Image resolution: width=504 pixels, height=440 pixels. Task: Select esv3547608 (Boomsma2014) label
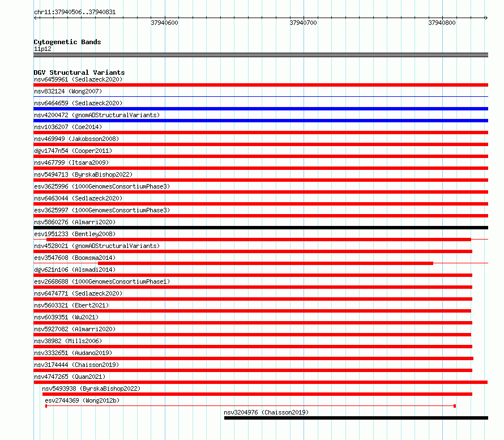[x=75, y=258]
